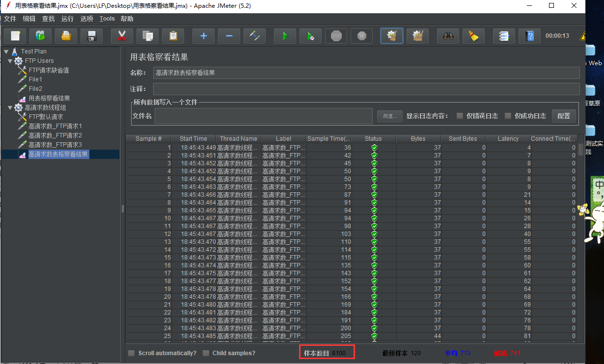Select 高请求数_FTP请求2 sampler
This screenshot has height=364, width=604.
pyautogui.click(x=55, y=135)
